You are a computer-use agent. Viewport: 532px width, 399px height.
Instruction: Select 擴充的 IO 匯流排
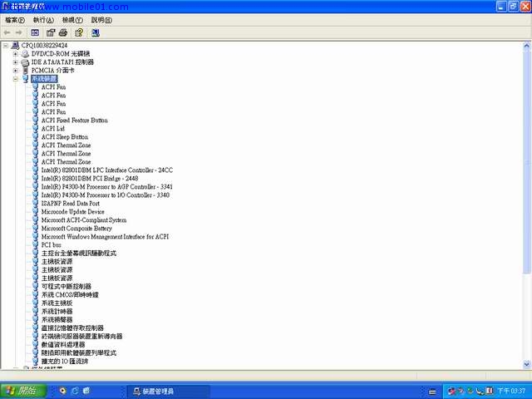pos(65,362)
